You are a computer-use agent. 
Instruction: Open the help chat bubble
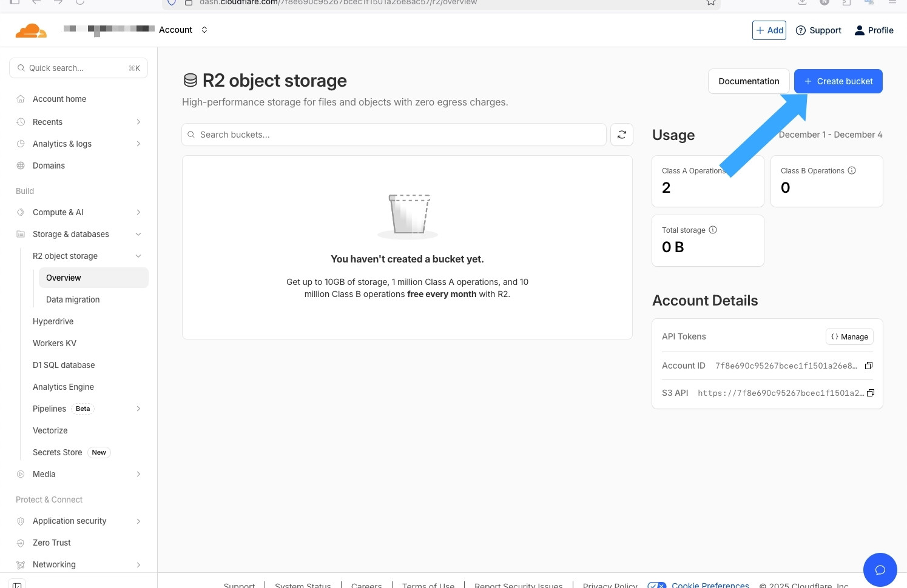pos(880,570)
